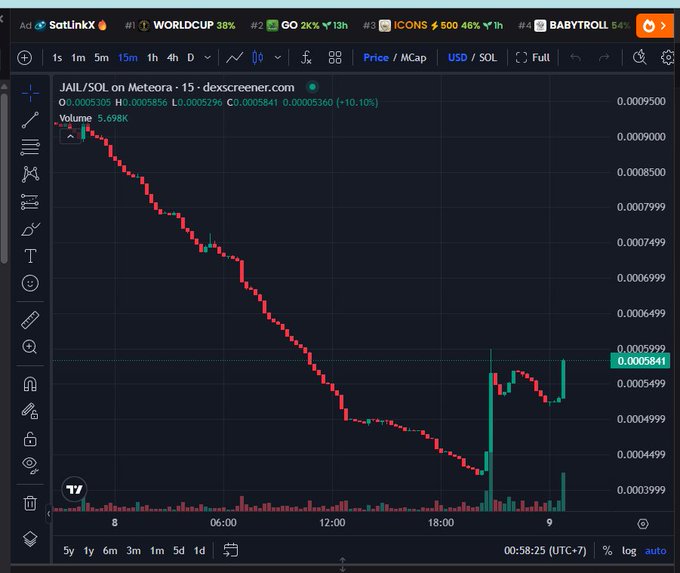Set range to 1y

tap(89, 551)
